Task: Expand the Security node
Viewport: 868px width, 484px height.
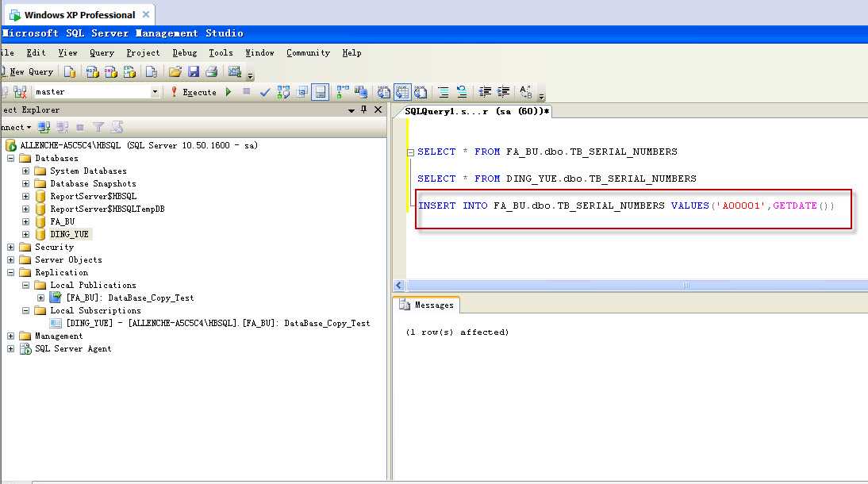Action: tap(10, 248)
